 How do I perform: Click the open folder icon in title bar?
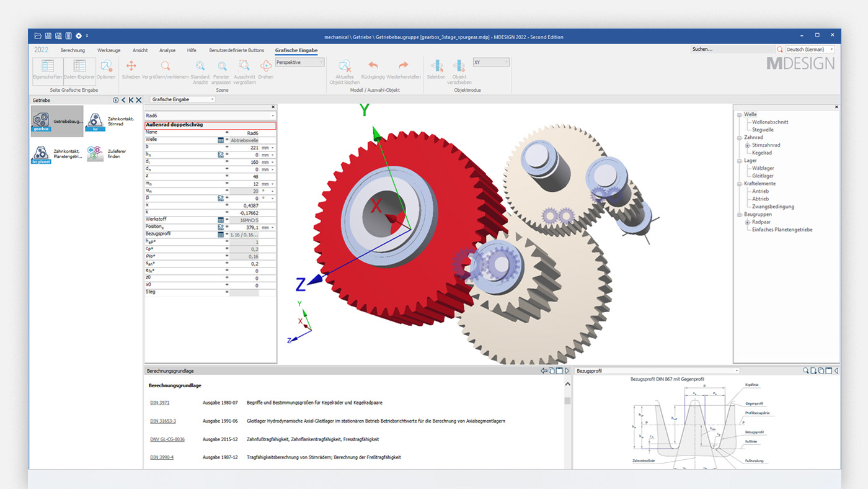38,36
